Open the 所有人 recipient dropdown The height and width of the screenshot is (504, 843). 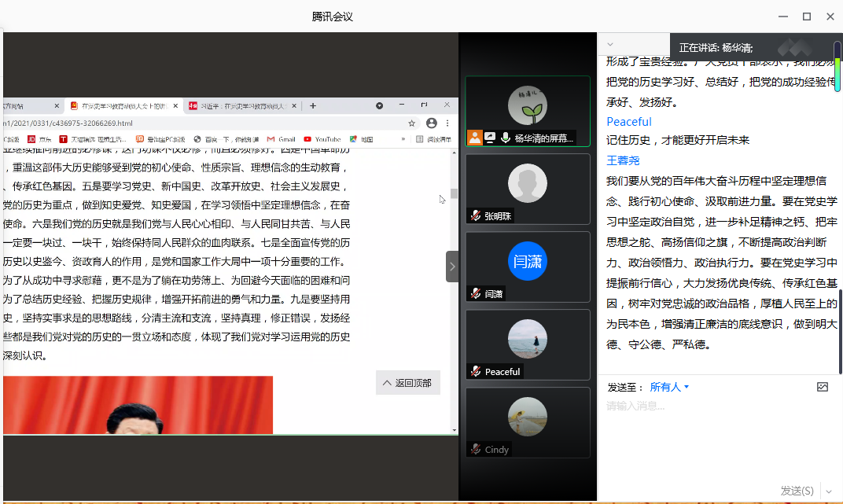pos(669,387)
